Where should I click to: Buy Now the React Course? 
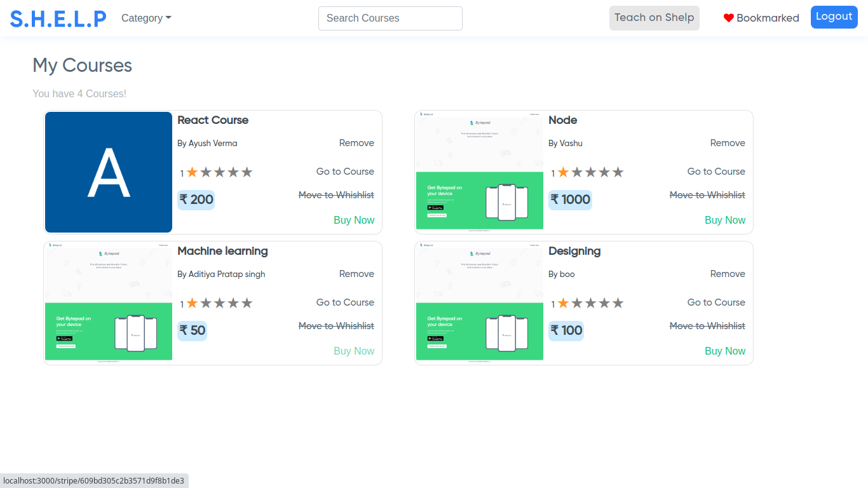click(x=354, y=220)
